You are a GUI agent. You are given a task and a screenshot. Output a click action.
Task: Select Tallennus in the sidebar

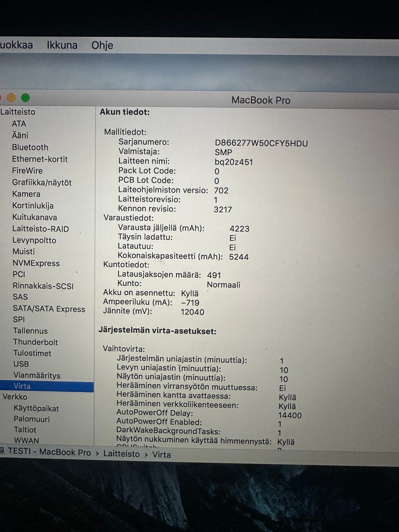click(x=30, y=331)
